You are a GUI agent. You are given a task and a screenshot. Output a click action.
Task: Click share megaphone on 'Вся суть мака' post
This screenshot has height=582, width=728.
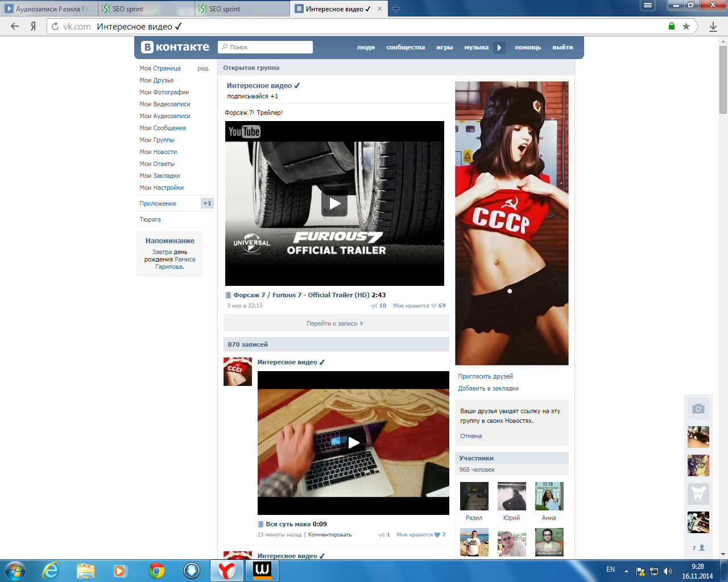[381, 535]
